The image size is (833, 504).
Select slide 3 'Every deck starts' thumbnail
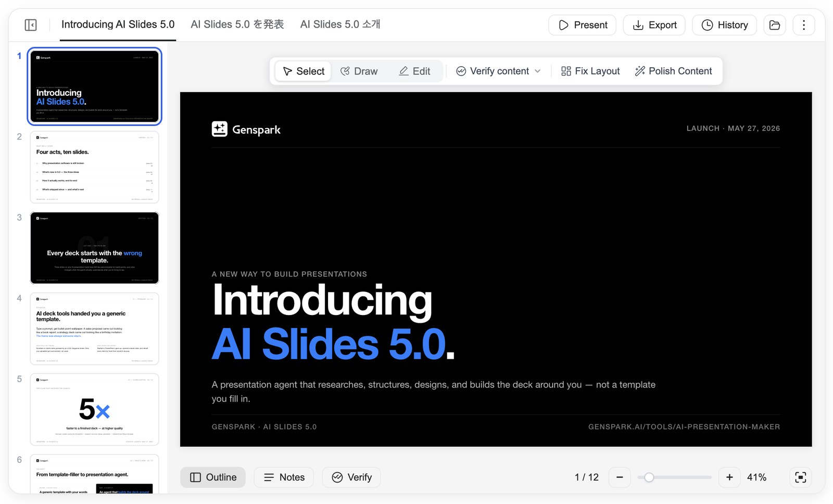pos(94,248)
